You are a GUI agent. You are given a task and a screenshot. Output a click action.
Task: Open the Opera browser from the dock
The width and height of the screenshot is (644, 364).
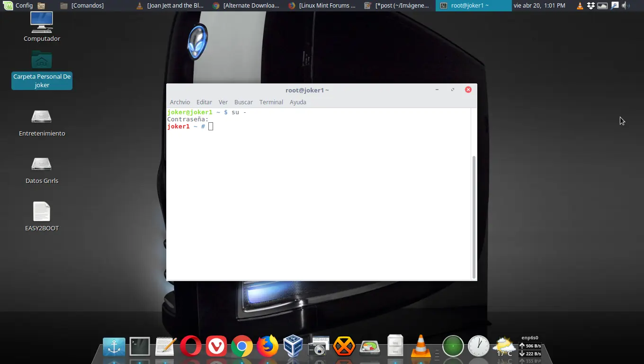[191, 346]
